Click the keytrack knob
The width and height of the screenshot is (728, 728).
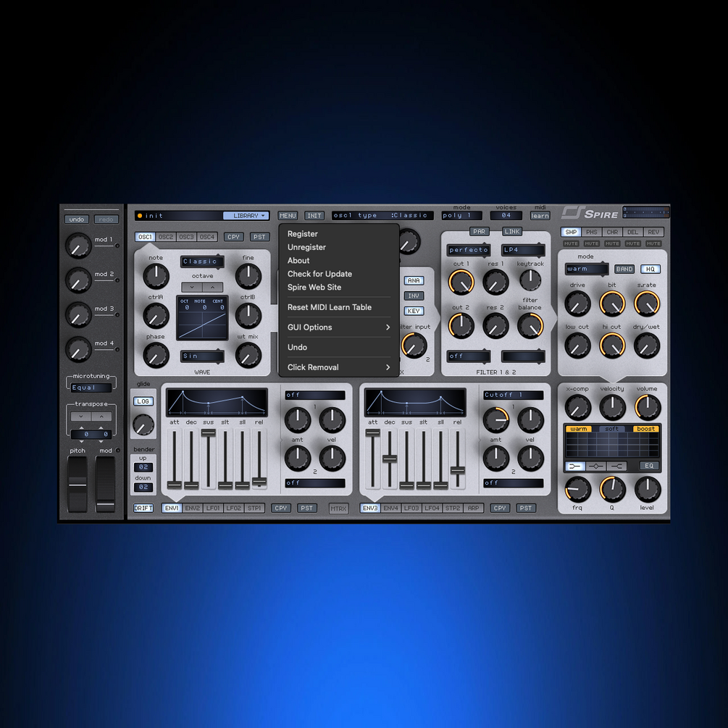point(530,280)
